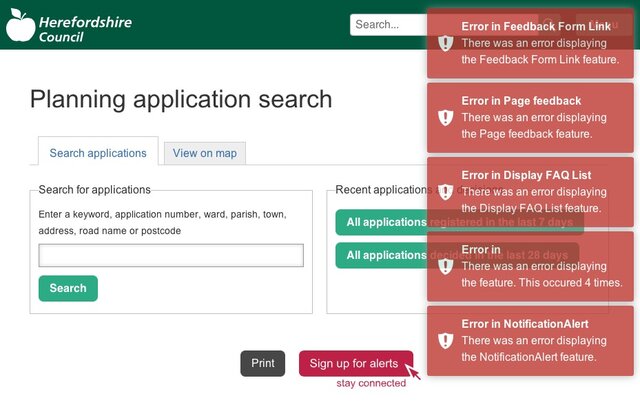The width and height of the screenshot is (640, 409).
Task: Click the Herefordshire Council apple logo
Action: click(x=20, y=25)
